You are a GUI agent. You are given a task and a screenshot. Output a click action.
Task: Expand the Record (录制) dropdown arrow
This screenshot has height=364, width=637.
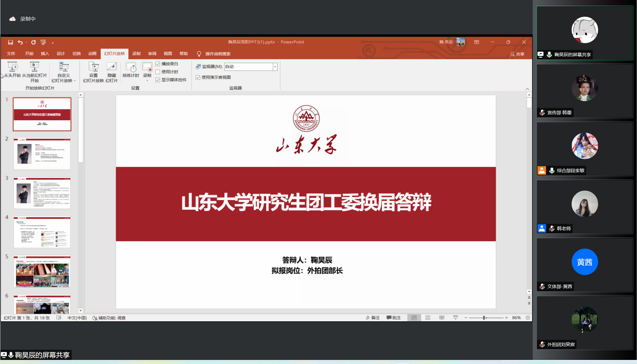click(147, 81)
